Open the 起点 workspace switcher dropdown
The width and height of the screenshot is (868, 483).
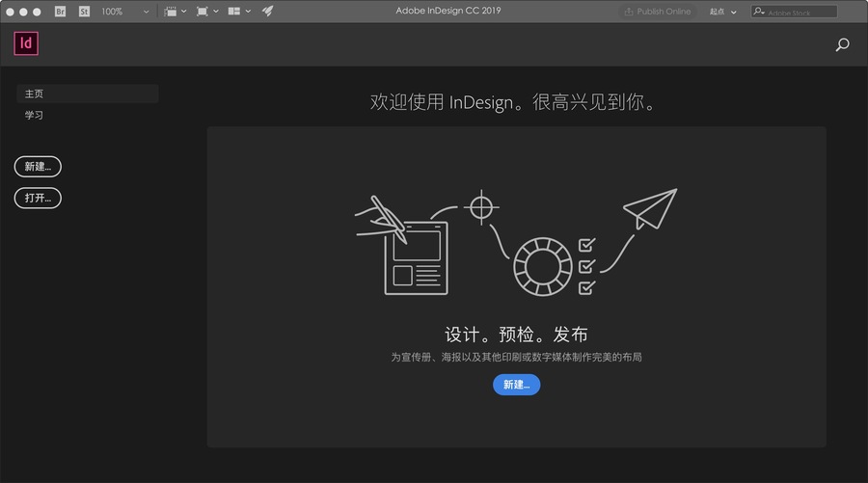[x=723, y=11]
